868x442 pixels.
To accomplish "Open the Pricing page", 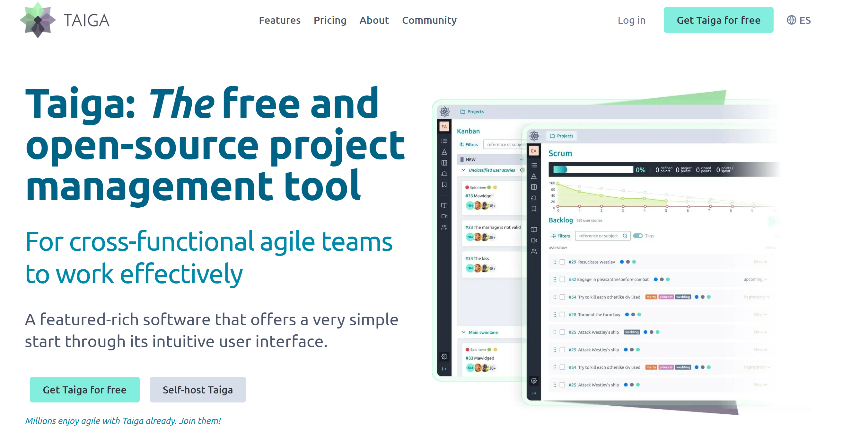I will (x=330, y=20).
